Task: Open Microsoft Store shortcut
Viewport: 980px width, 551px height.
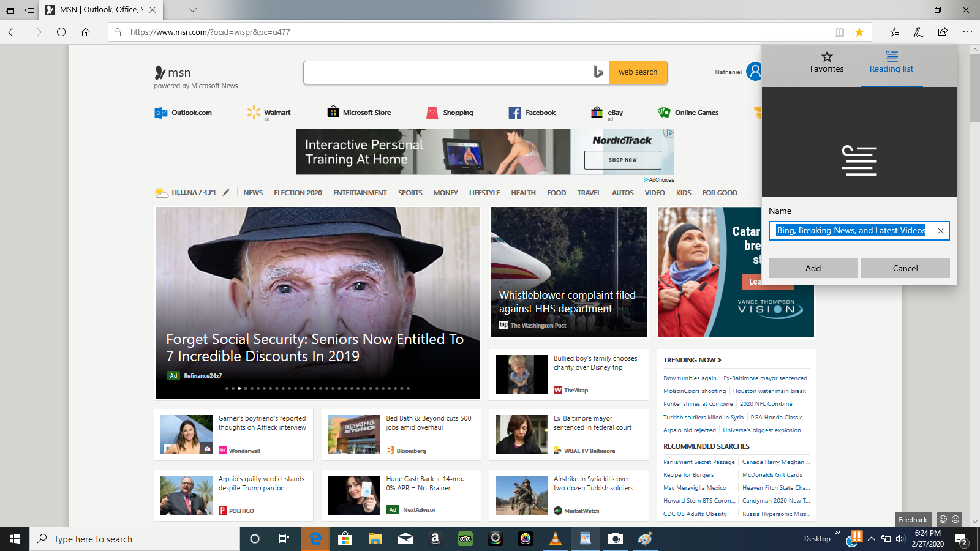Action: click(x=360, y=113)
